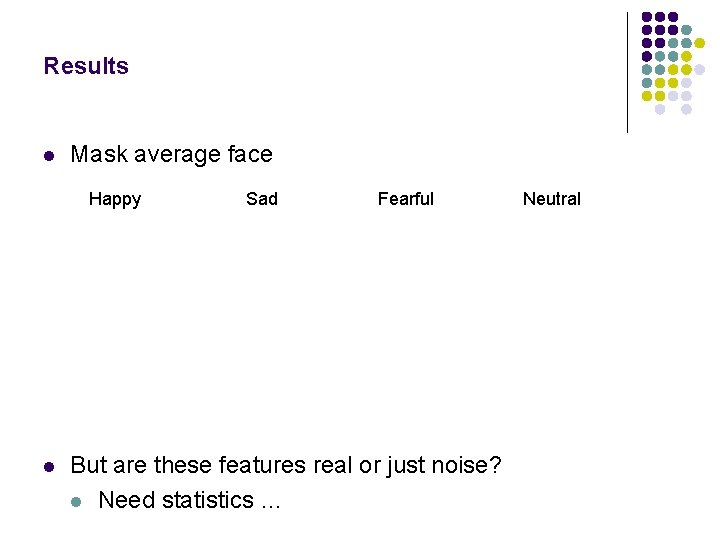720x540 pixels.
Task: Click 'But are these features real or just noise?'
Action: click(286, 466)
